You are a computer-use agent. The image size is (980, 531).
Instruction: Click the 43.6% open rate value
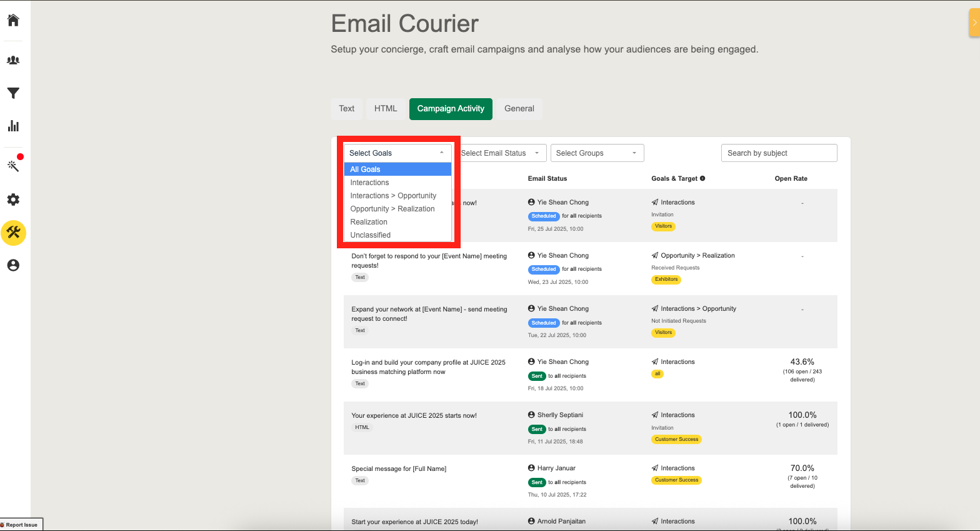point(802,362)
